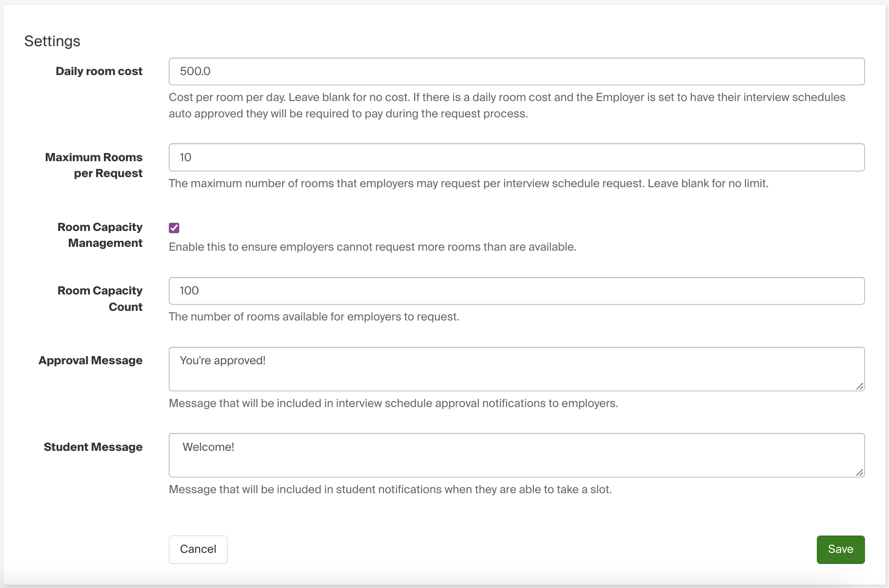Click 'The number of rooms available' help text

[x=314, y=317]
